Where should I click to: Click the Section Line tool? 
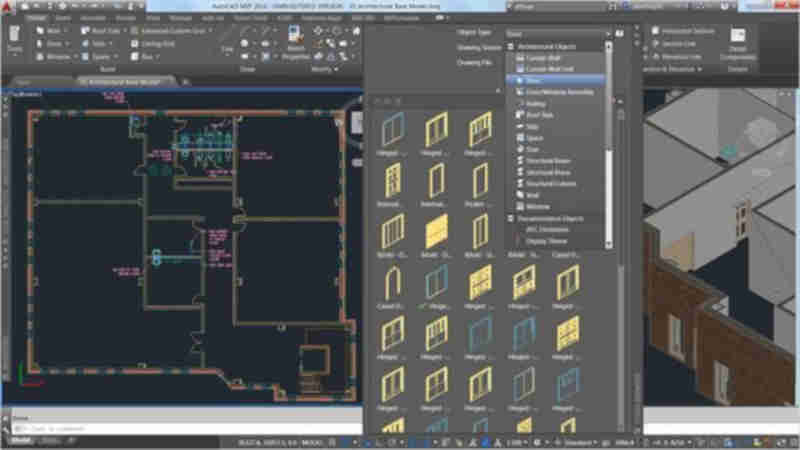pyautogui.click(x=674, y=44)
